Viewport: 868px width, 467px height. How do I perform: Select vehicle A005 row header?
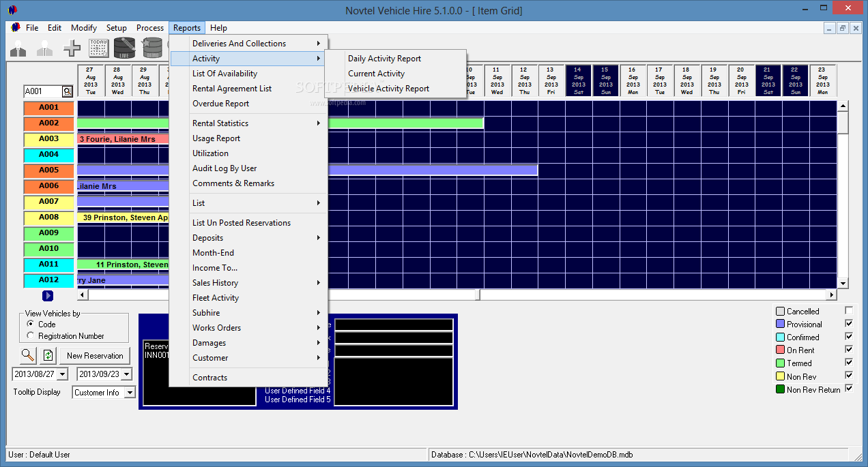point(48,170)
